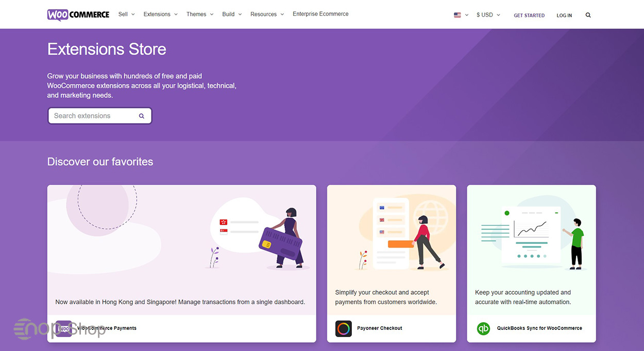Expand the Resources menu
Viewport: 644px width, 351px height.
pos(267,14)
